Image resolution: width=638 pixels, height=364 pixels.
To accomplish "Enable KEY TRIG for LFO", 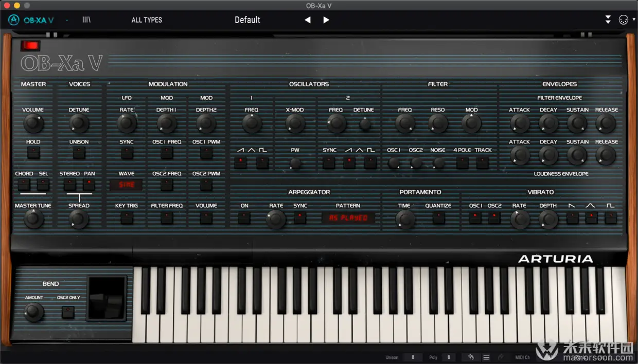I will [127, 218].
